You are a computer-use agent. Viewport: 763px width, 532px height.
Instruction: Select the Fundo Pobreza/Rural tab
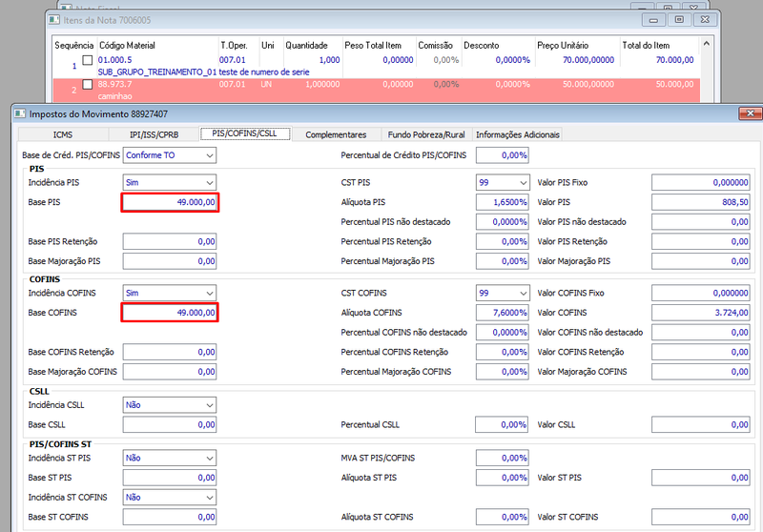click(x=426, y=134)
